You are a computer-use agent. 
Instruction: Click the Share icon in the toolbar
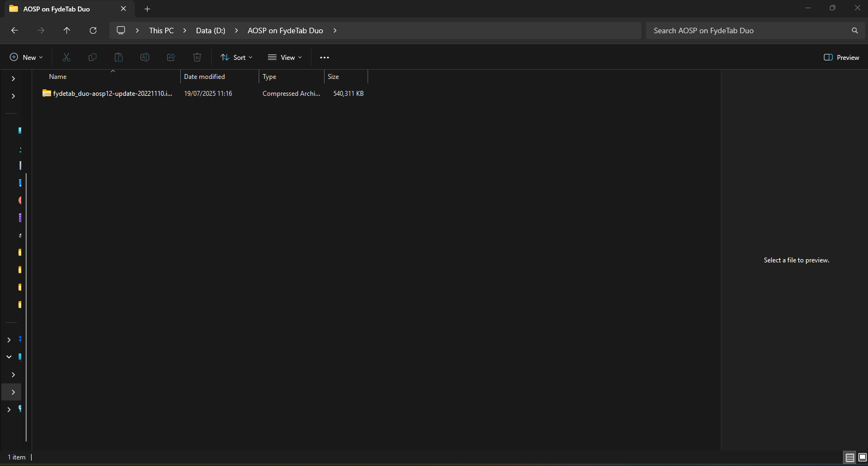[x=171, y=57]
